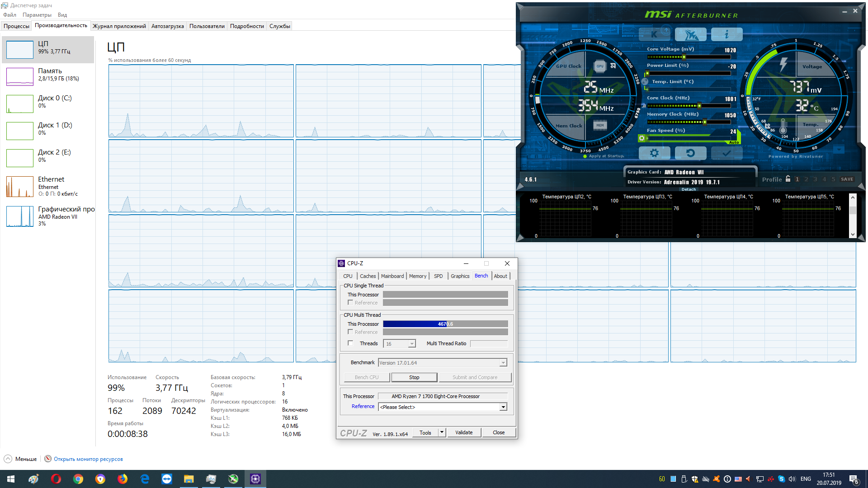Image resolution: width=868 pixels, height=488 pixels.
Task: Open the Открыть монитор ресурсов link
Action: pos(88,459)
